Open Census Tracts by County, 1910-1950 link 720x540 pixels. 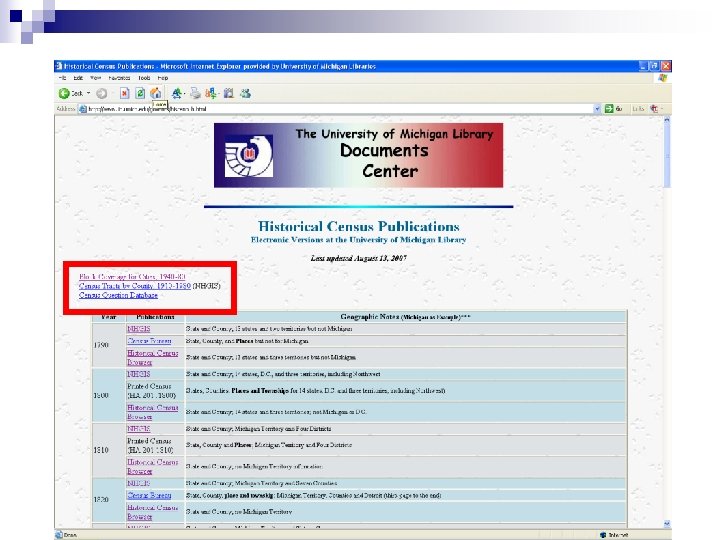click(x=135, y=286)
